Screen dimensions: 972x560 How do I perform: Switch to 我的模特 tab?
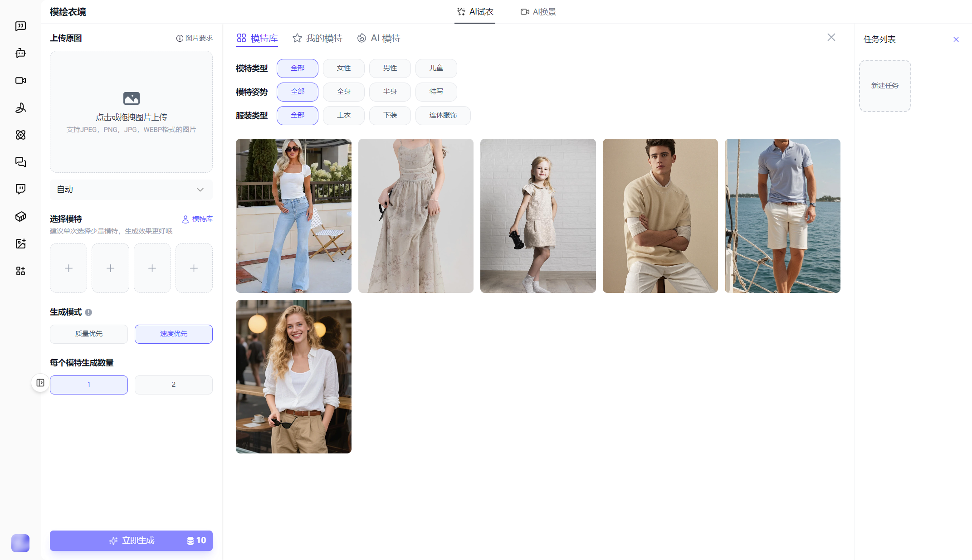(317, 38)
